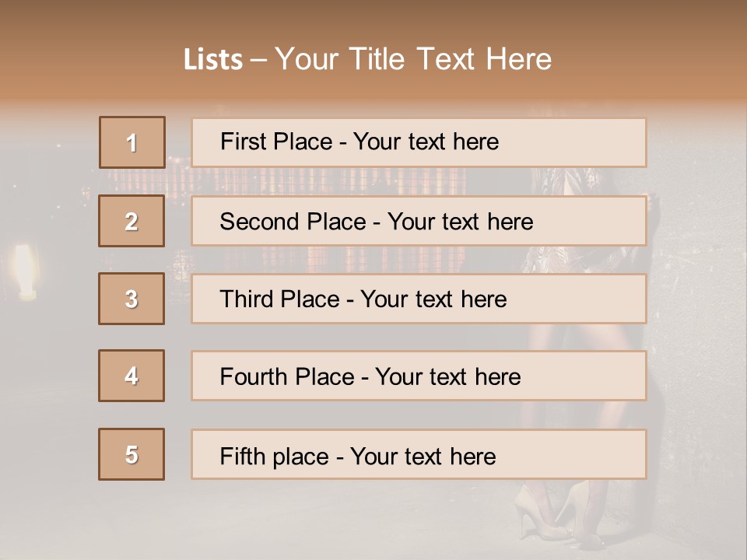Viewport: 747px width, 560px height.
Task: Click the Third Place text bar
Action: point(419,299)
